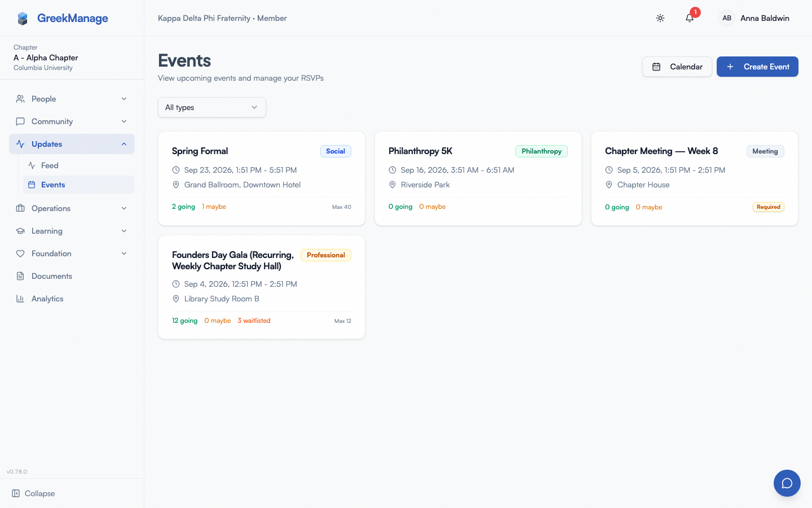
Task: Select Events in the sidebar
Action: point(79,185)
